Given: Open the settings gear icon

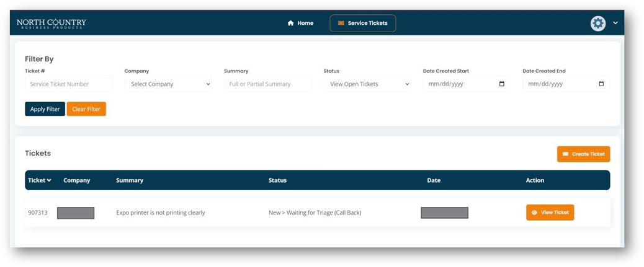Looking at the screenshot, I should [x=598, y=24].
